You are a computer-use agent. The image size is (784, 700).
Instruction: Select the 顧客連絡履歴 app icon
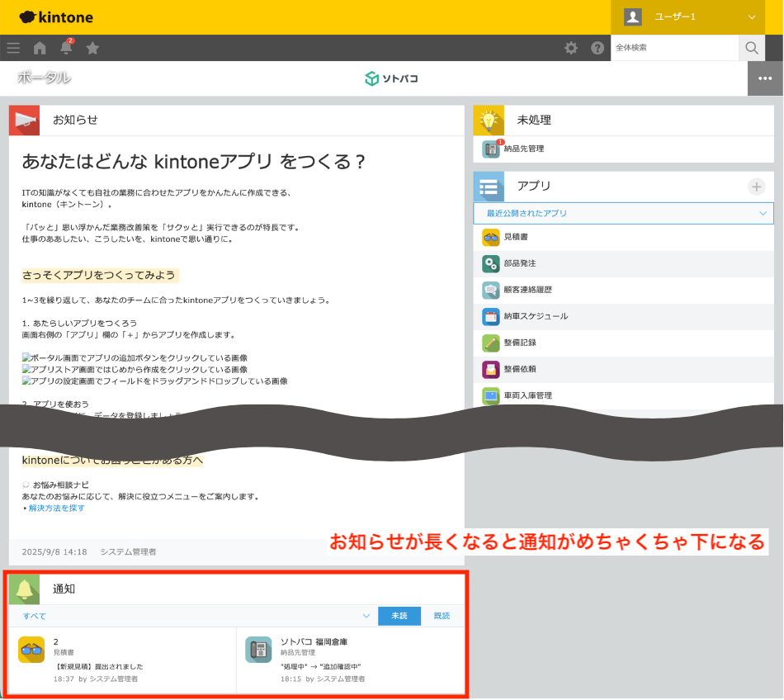pos(492,290)
